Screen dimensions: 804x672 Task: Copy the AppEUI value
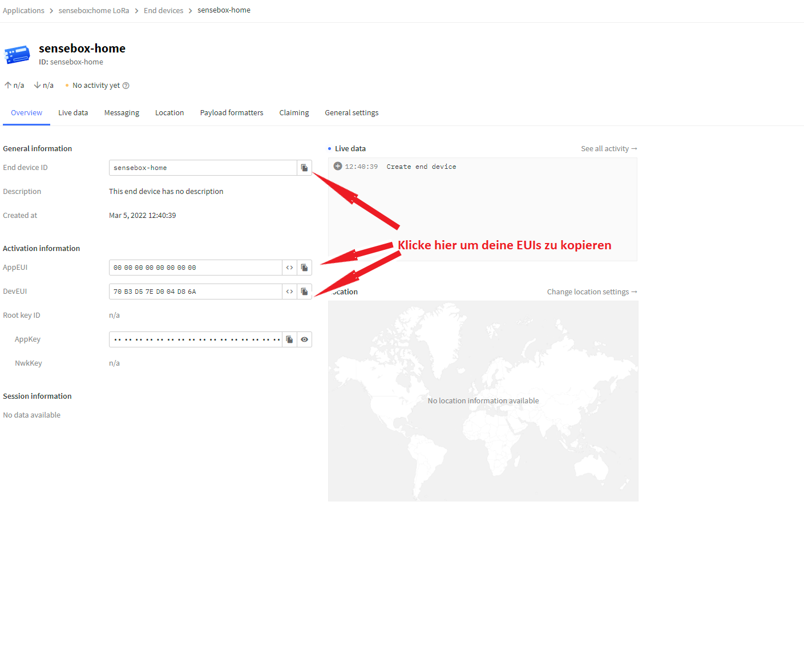[304, 268]
